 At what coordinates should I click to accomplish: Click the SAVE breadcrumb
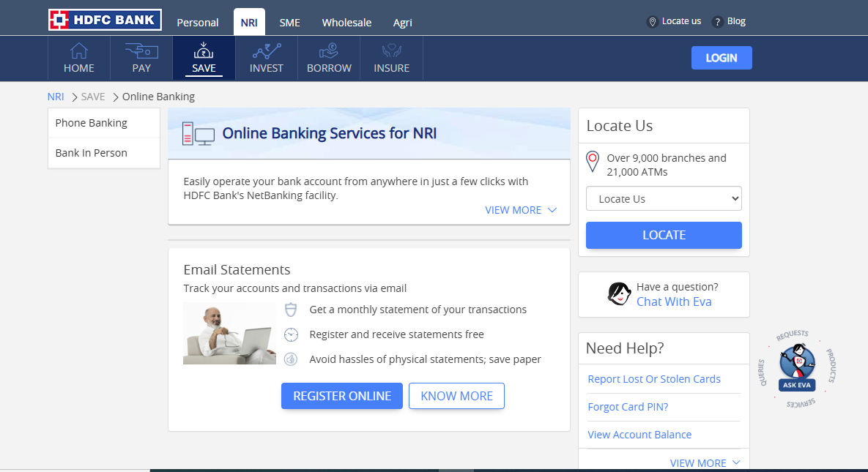click(x=93, y=97)
